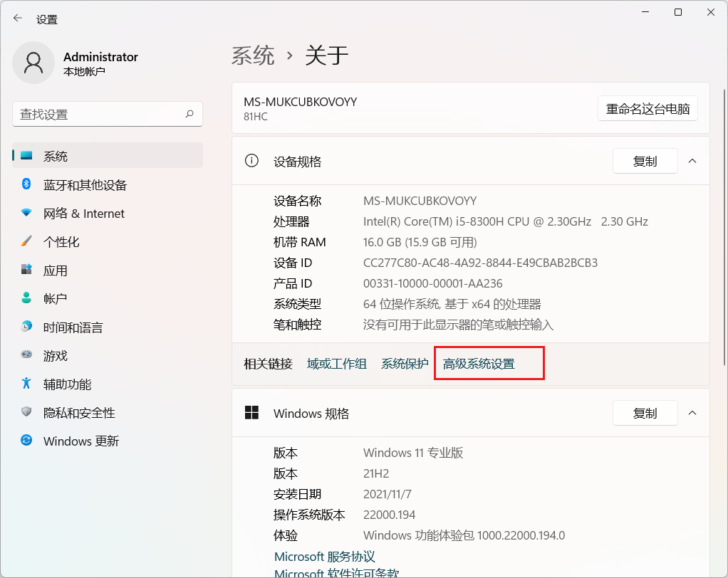Viewport: 728px width, 578px height.
Task: Collapse the Windows 规格 section chevron
Action: point(692,413)
